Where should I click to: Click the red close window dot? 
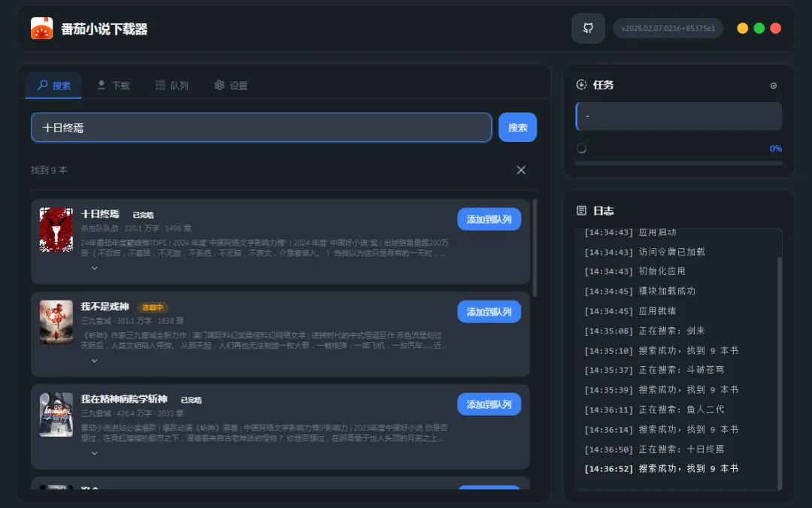pyautogui.click(x=775, y=28)
